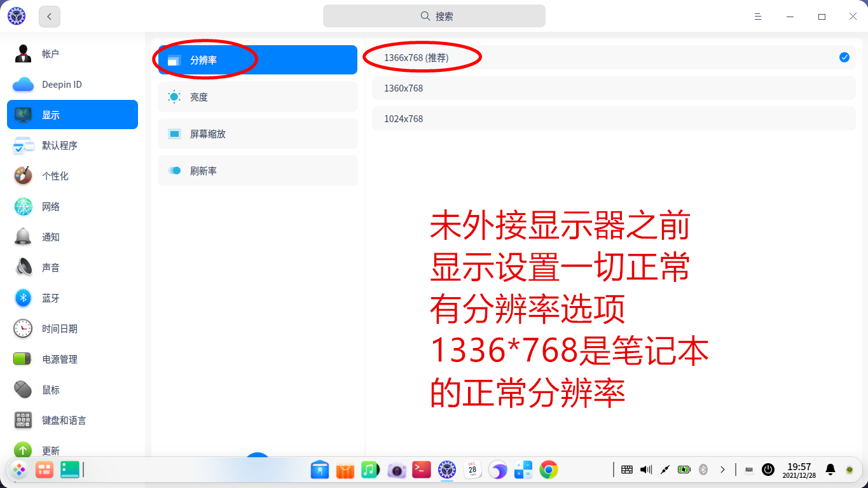Click the pen-shaped tray icon

(x=665, y=470)
